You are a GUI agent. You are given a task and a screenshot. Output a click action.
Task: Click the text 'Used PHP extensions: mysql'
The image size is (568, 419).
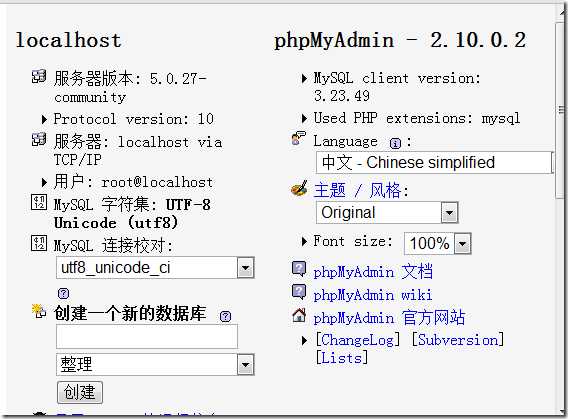(417, 118)
